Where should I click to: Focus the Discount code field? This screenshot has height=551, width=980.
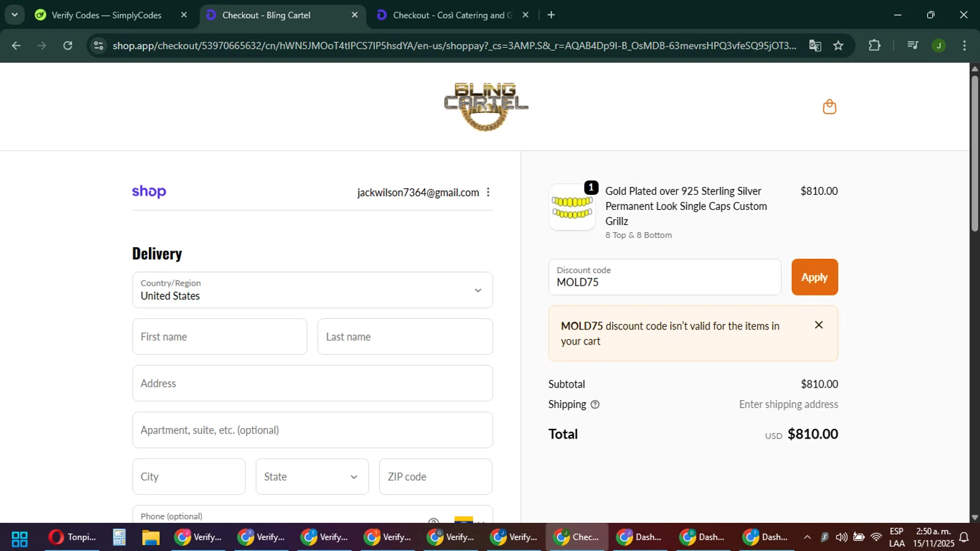tap(664, 277)
